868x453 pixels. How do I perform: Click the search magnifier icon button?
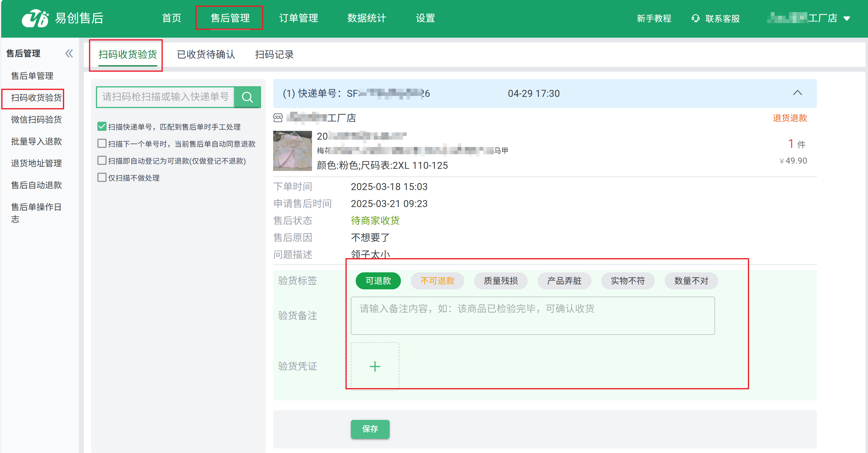pyautogui.click(x=247, y=97)
